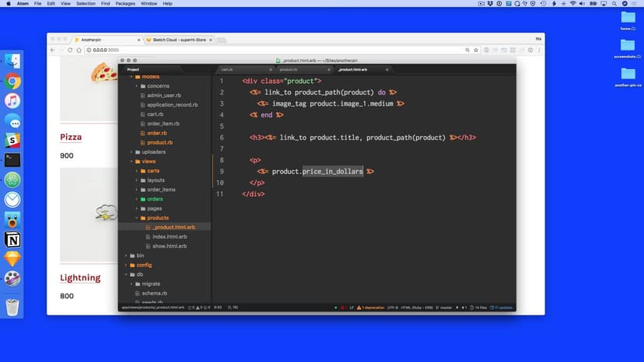644x362 pixels.
Task: Launch Sketch from the dock
Action: 12,259
